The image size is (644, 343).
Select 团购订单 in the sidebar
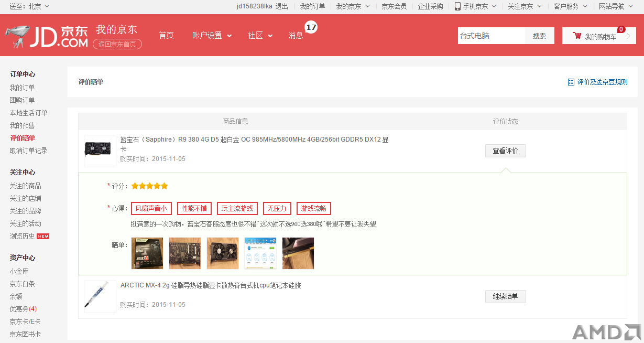coord(22,100)
